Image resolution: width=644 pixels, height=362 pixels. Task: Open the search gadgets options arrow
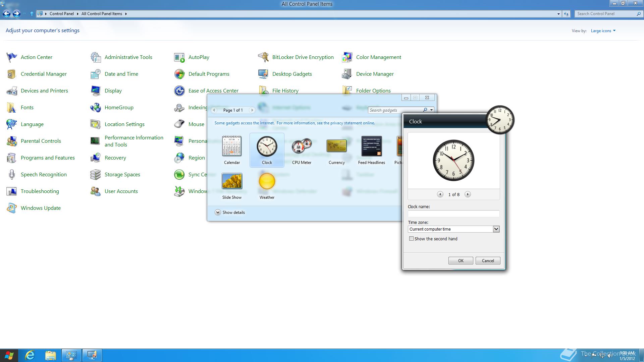431,110
